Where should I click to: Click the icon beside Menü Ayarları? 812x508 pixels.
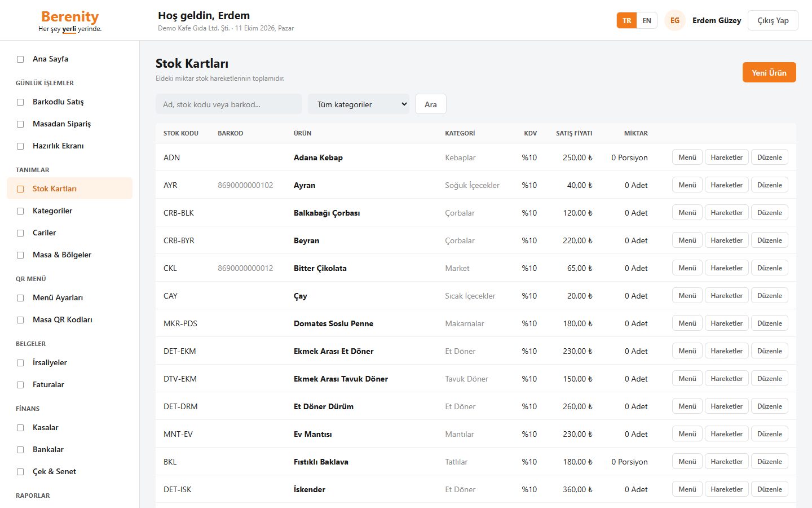[x=20, y=298]
